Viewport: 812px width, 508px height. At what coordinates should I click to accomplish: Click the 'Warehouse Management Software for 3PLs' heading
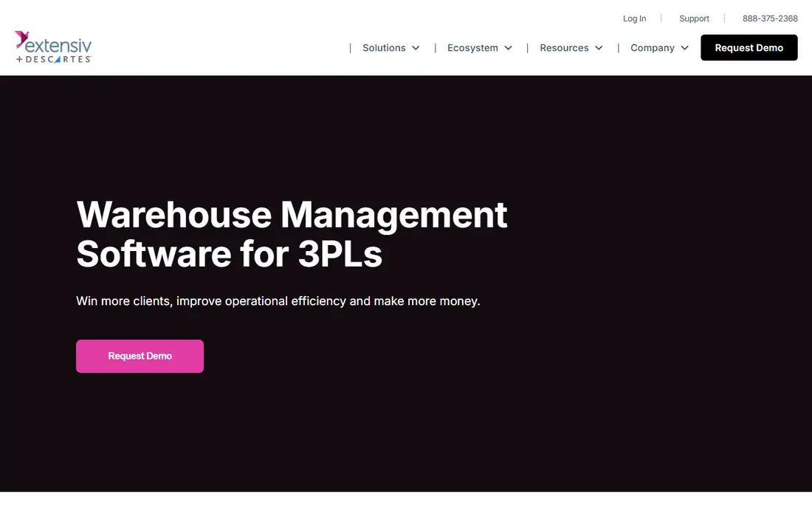click(292, 234)
